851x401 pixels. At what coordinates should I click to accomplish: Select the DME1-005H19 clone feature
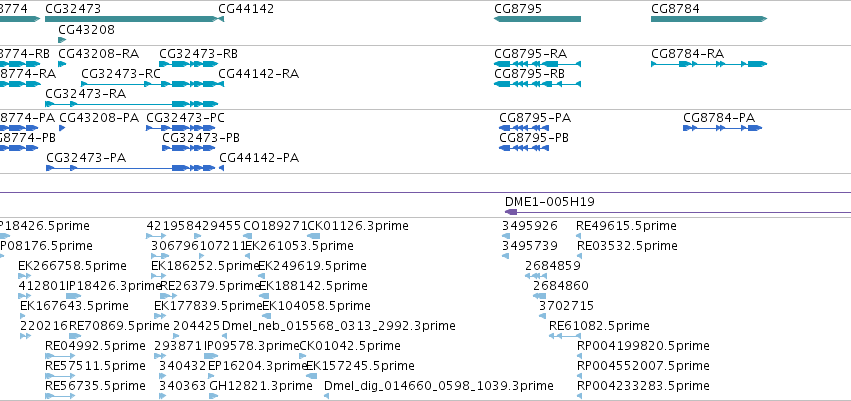677,212
